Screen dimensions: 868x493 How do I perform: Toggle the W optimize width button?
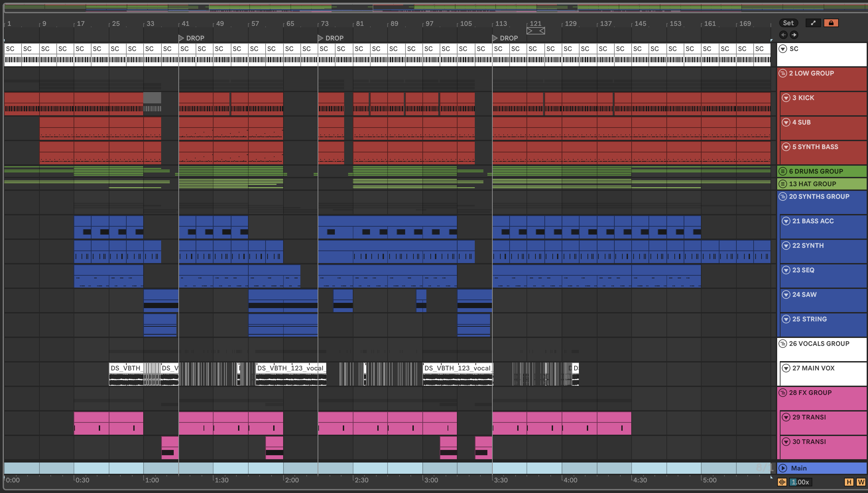point(861,482)
